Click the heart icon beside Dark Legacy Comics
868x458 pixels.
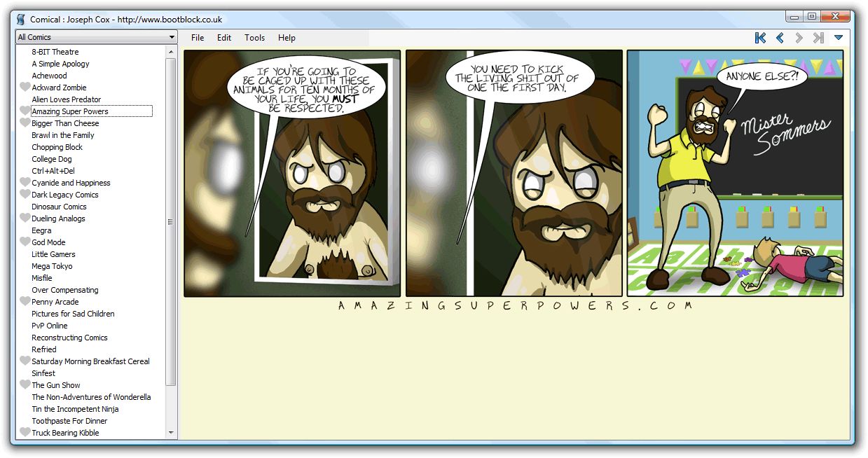coord(25,195)
